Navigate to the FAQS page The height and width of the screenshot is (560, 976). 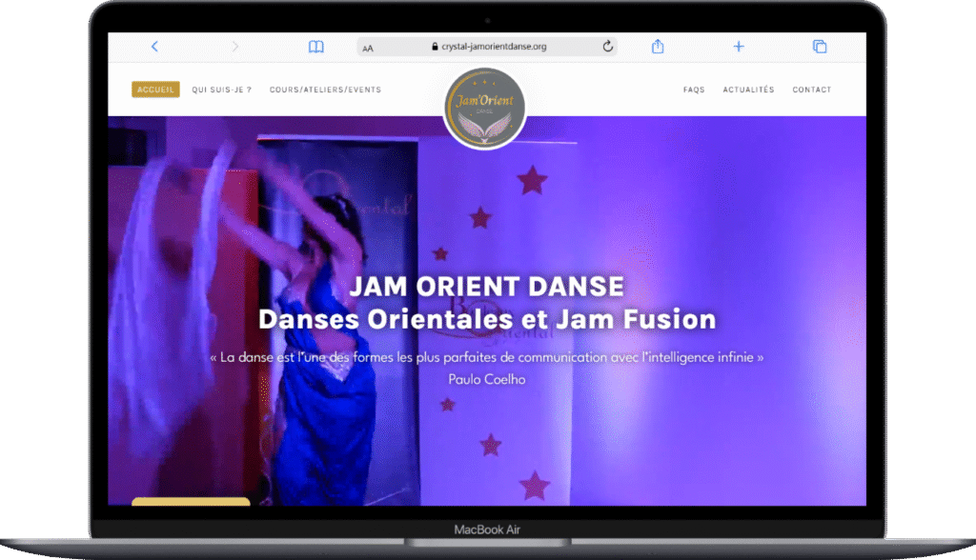[x=694, y=90]
